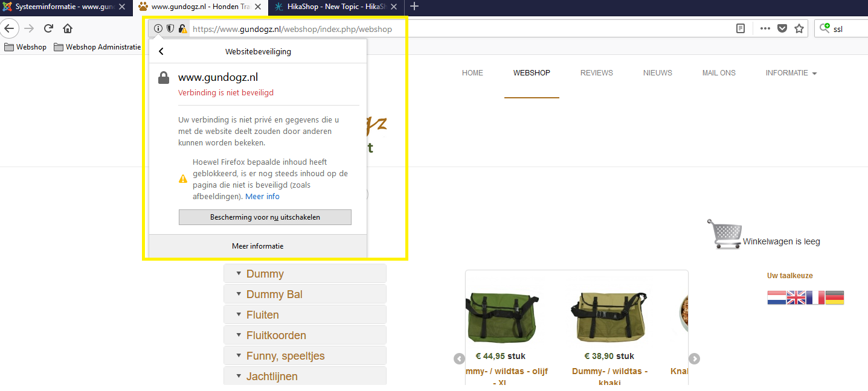Click Bescherming voor nu uitschakelen button
868x391 pixels.
(265, 217)
